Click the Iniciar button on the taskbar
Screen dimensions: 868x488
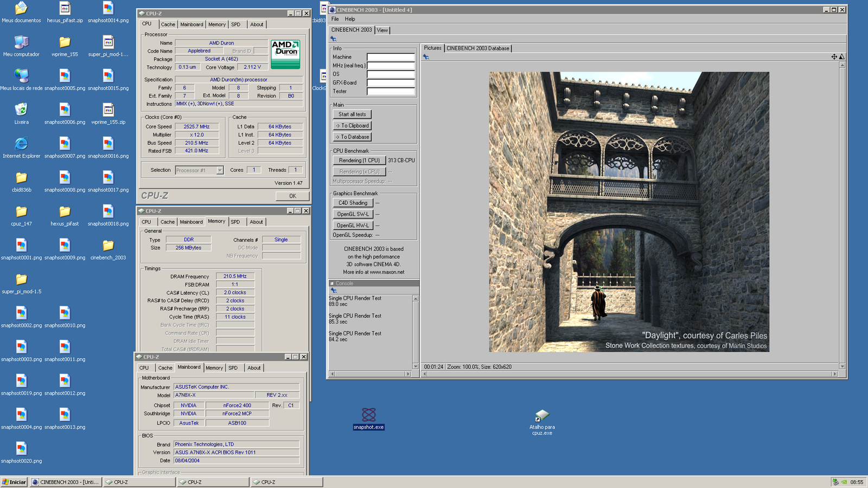click(x=14, y=481)
